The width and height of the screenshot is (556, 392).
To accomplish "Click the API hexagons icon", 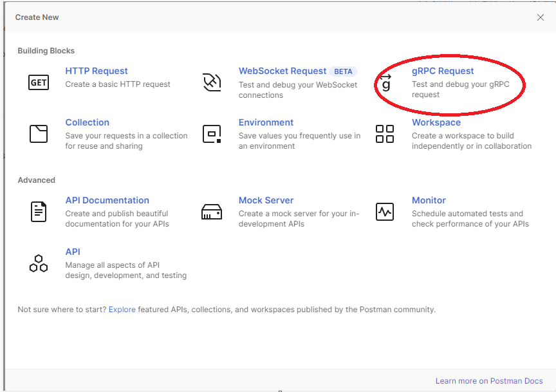I will [39, 263].
